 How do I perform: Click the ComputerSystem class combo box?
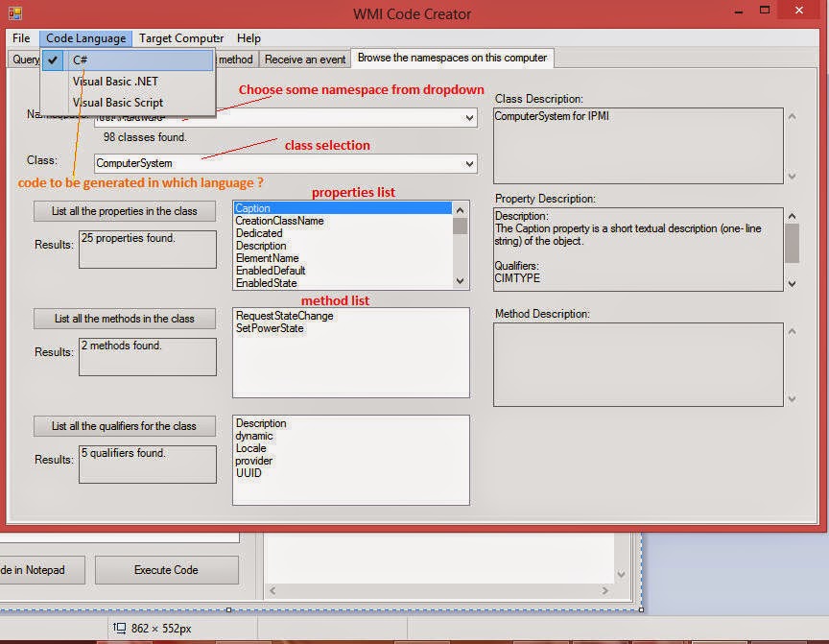[x=286, y=163]
